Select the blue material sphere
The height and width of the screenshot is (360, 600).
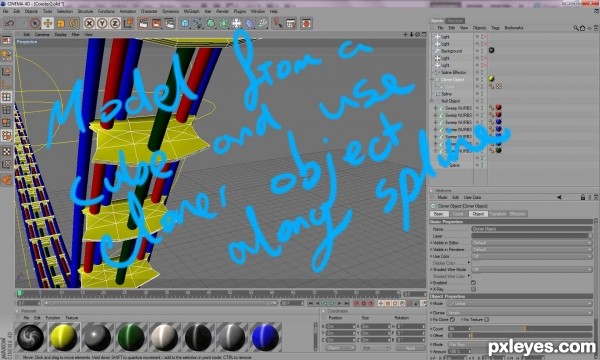pyautogui.click(x=266, y=337)
